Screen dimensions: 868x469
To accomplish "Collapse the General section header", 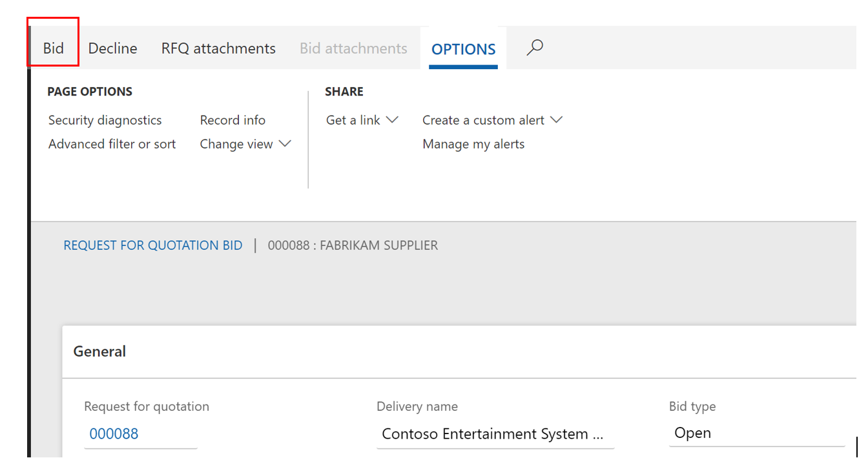I will point(99,351).
